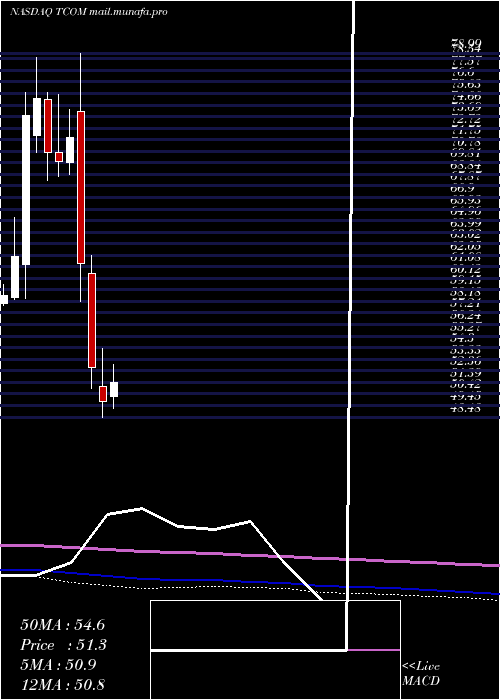Viewport: 500px width, 700px height.
Task: Click the tallest white bullish candle body
Action: pyautogui.click(x=26, y=190)
